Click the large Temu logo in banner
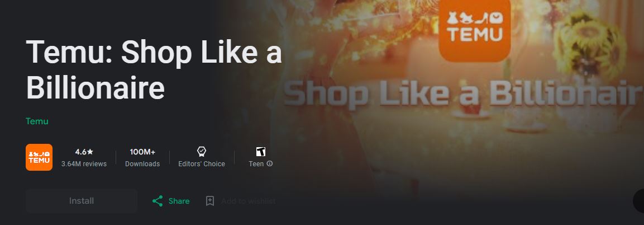The image size is (644, 225). [475, 30]
